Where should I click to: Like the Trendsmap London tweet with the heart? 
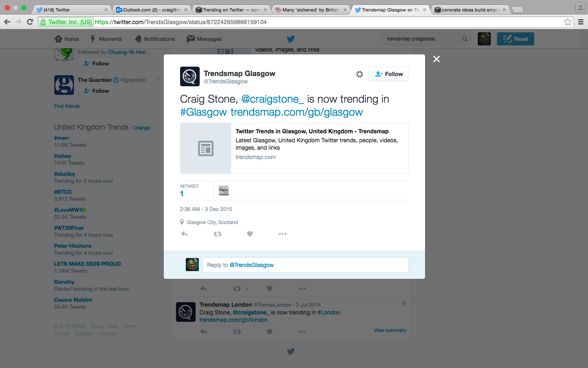[x=269, y=332]
